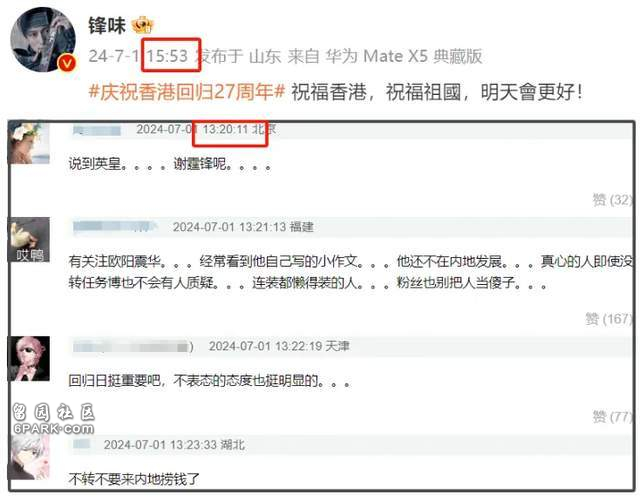Click the 锋味 account name
This screenshot has width=640, height=501.
coord(107,25)
